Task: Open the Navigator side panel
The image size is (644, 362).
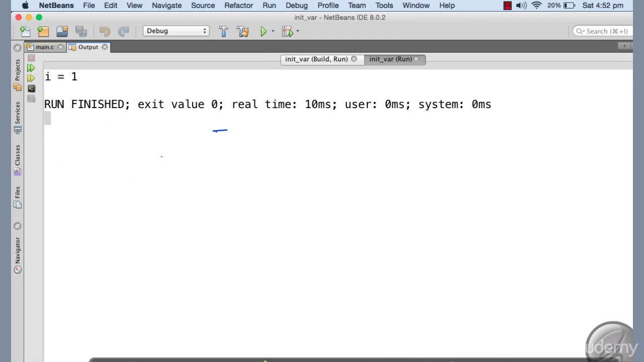Action: tap(18, 255)
